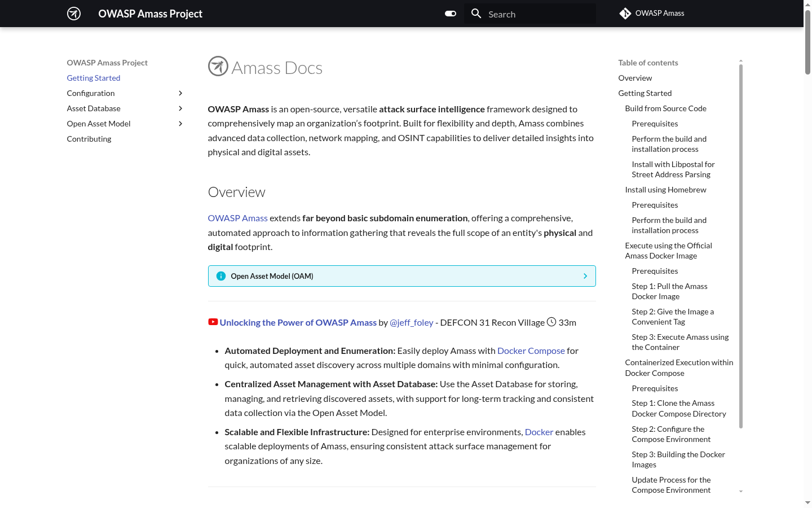812x508 pixels.
Task: Click the table of contents scroll-down arrow
Action: (741, 492)
